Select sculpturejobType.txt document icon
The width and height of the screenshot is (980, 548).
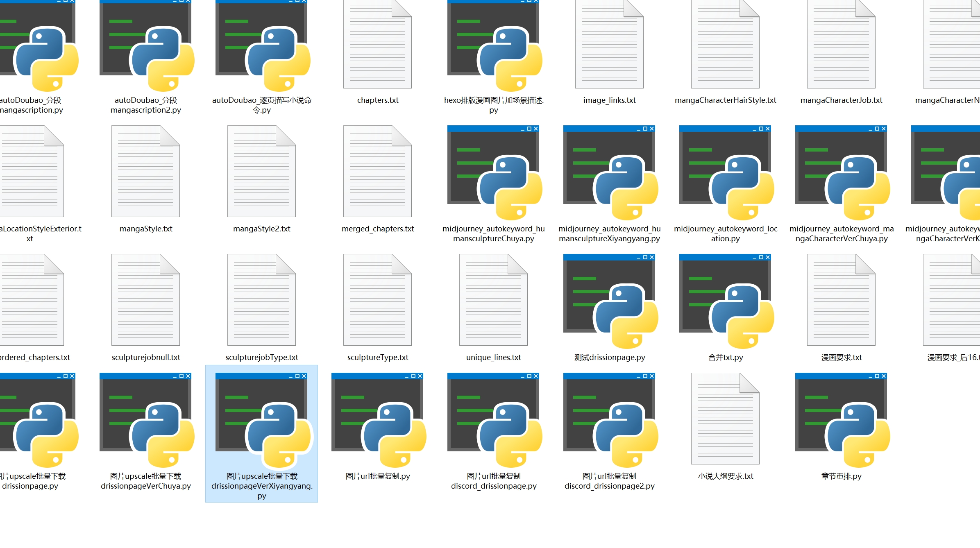(x=261, y=300)
